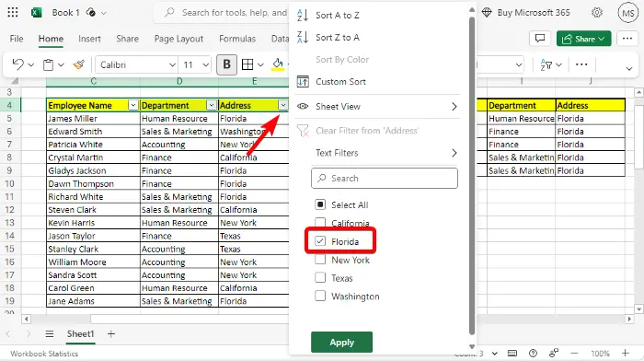Select all cells corner triangle

15,81
